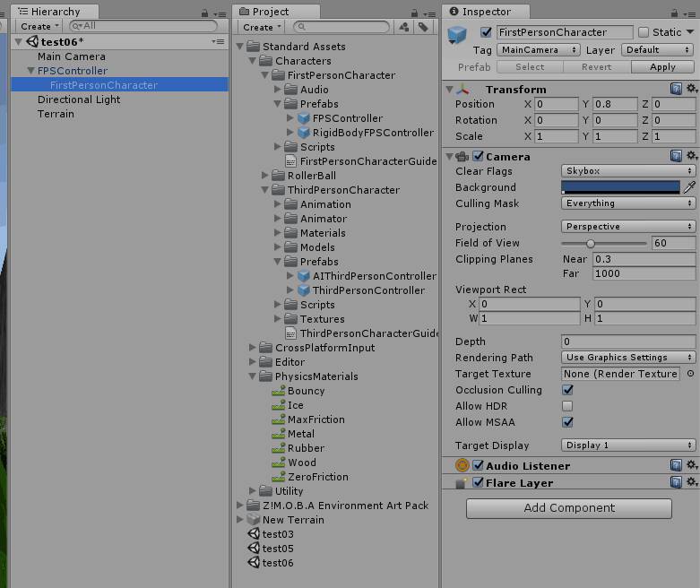Toggle the FirstPersonCharacter active checkbox
The image size is (700, 588).
tap(486, 32)
